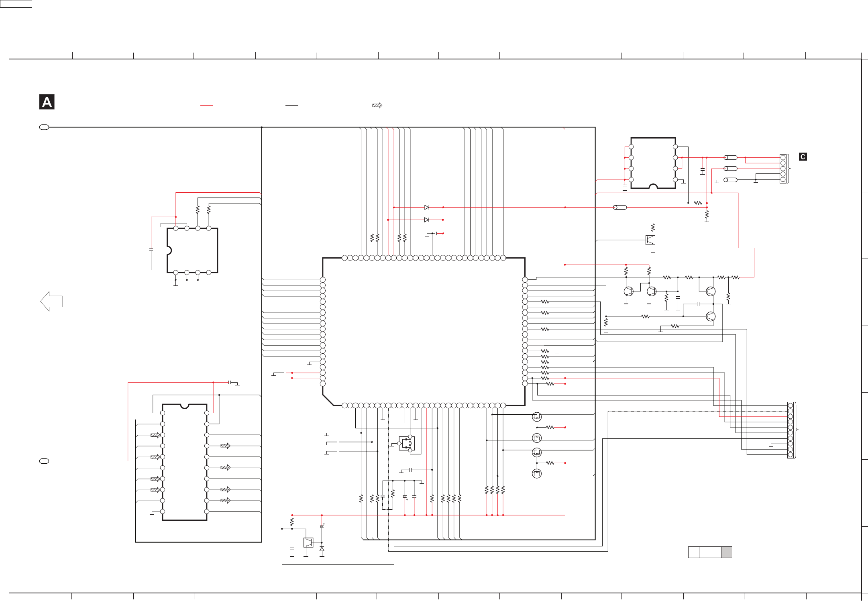Click the top ferrite bead near connector C
The height and width of the screenshot is (601, 868).
730,157
